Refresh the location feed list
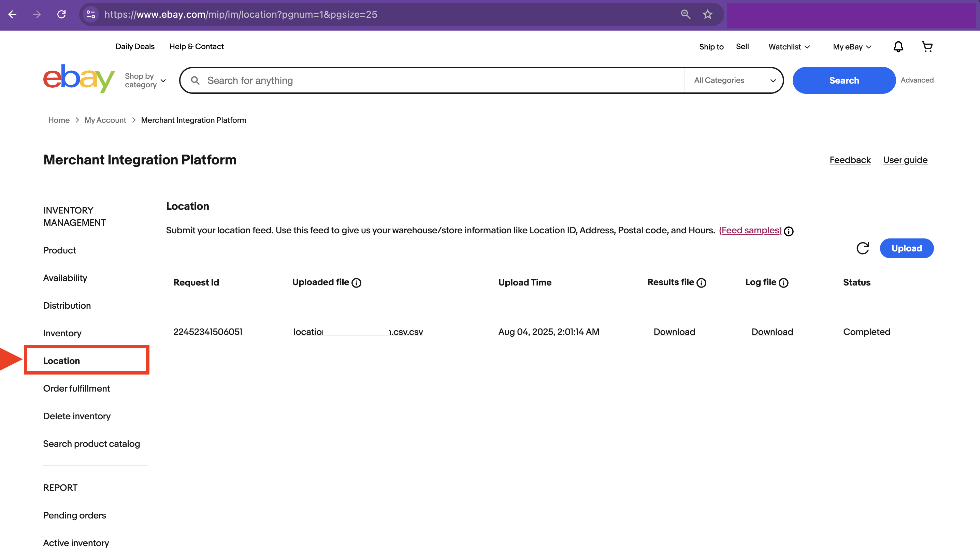 (x=863, y=248)
